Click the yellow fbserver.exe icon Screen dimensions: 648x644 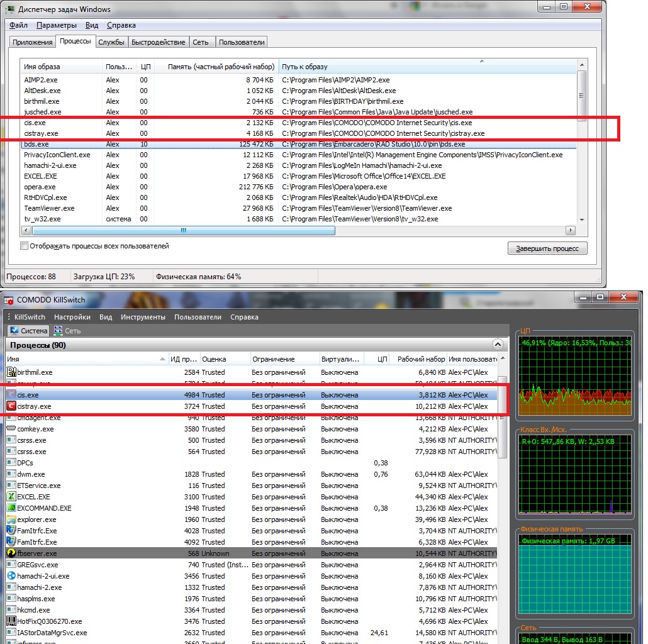tap(11, 553)
